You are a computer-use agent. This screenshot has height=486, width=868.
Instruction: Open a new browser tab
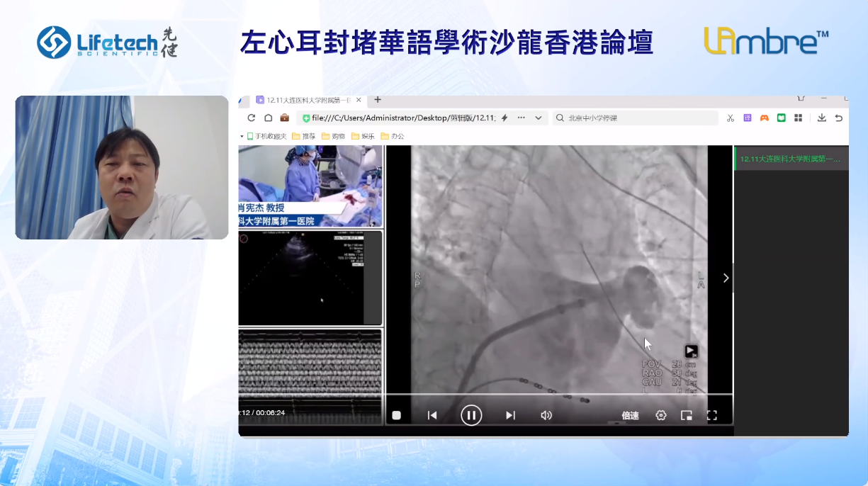378,100
